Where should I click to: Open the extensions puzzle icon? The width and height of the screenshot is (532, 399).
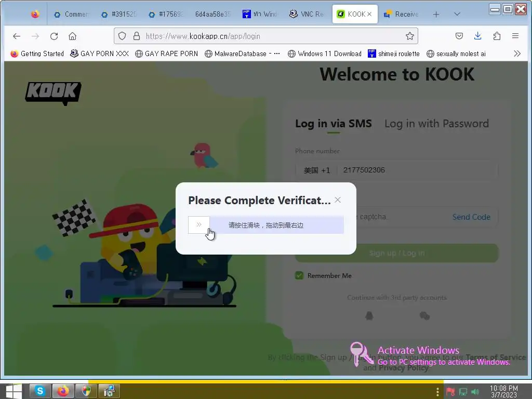(497, 36)
